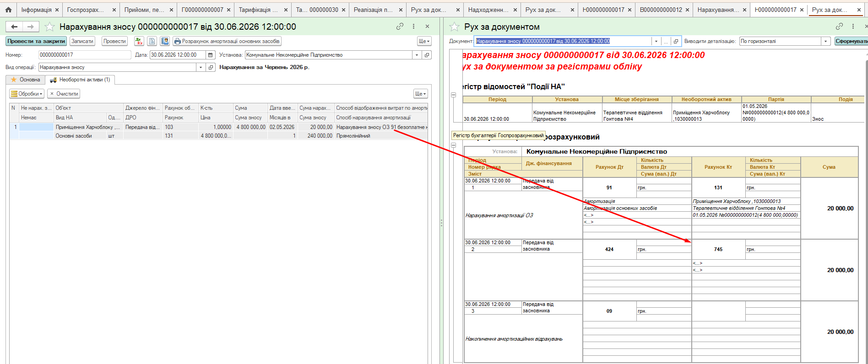The image size is (868, 364).
Task: Open the Обробки dropdown
Action: (27, 94)
